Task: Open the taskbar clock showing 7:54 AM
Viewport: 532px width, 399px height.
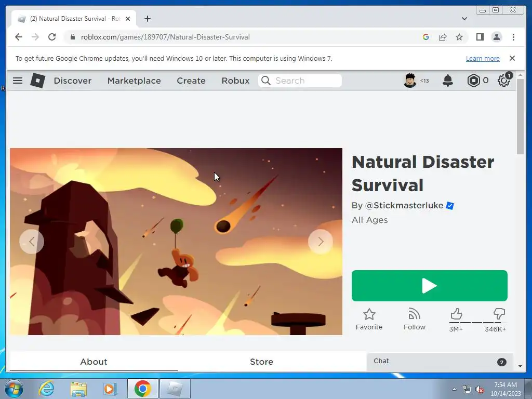Action: click(506, 389)
